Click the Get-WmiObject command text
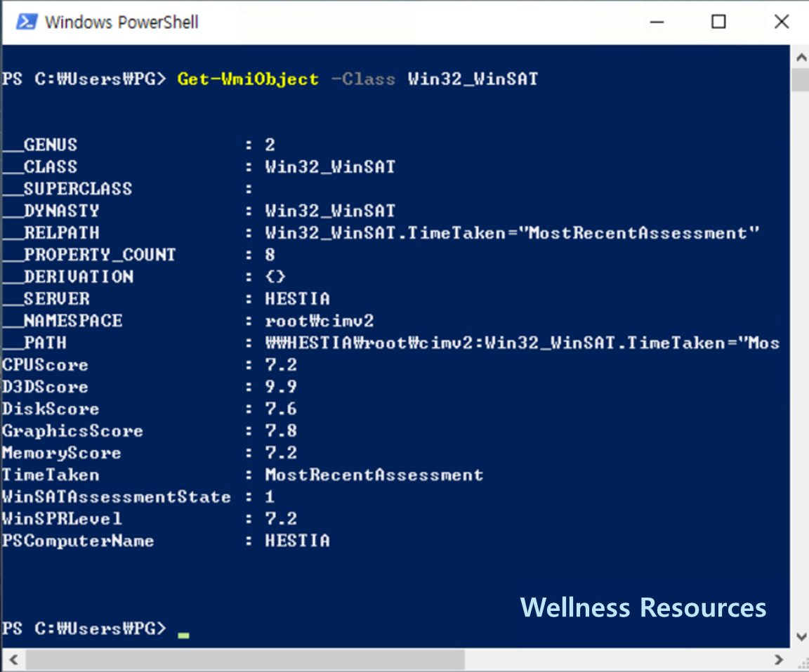Image resolution: width=809 pixels, height=672 pixels. click(248, 79)
